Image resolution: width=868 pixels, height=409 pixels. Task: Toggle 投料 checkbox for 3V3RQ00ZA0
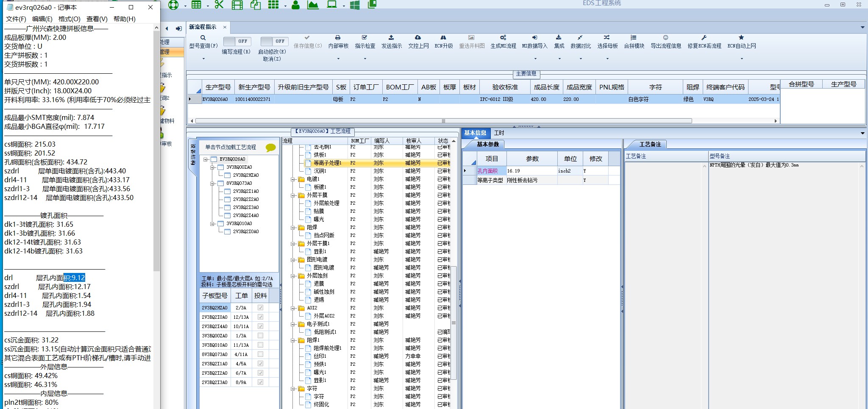click(260, 336)
